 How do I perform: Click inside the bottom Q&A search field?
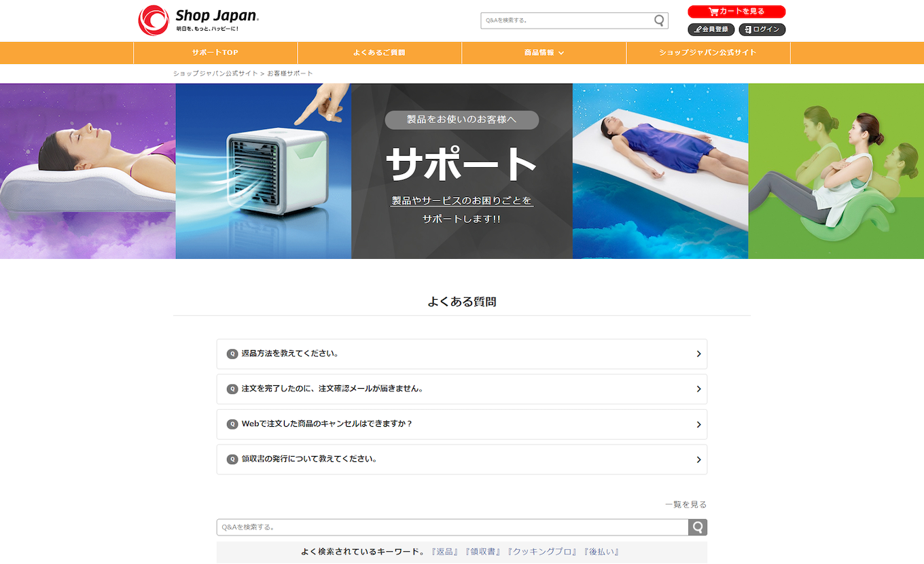click(x=448, y=527)
